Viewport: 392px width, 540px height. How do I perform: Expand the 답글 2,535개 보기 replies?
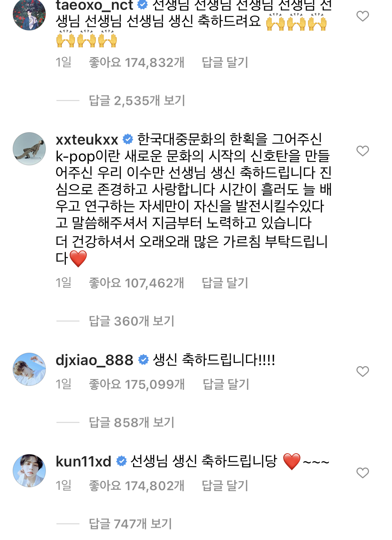pos(137,101)
